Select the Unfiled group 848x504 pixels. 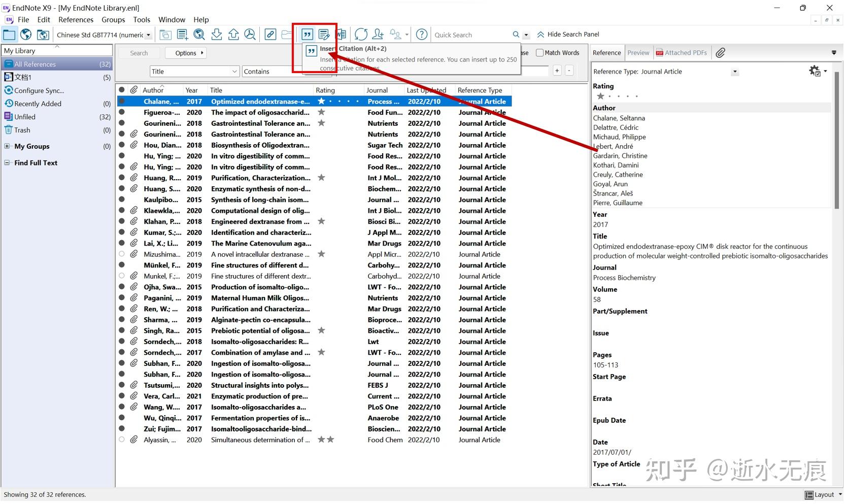click(57, 117)
